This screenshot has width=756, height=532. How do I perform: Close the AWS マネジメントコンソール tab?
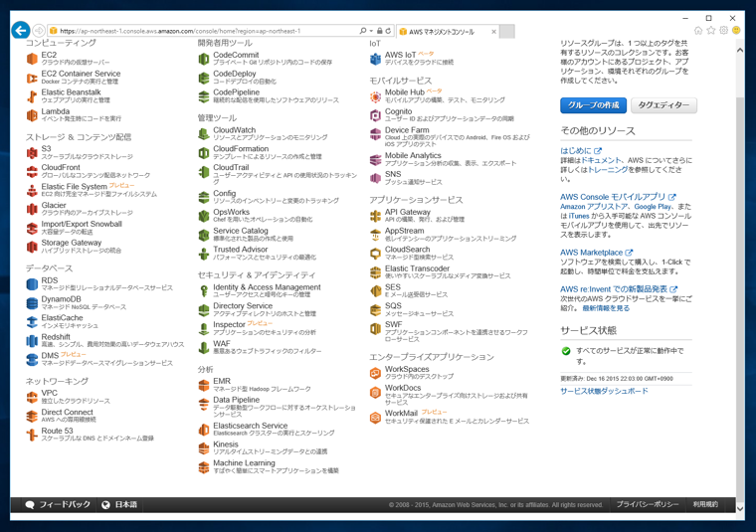tap(493, 32)
